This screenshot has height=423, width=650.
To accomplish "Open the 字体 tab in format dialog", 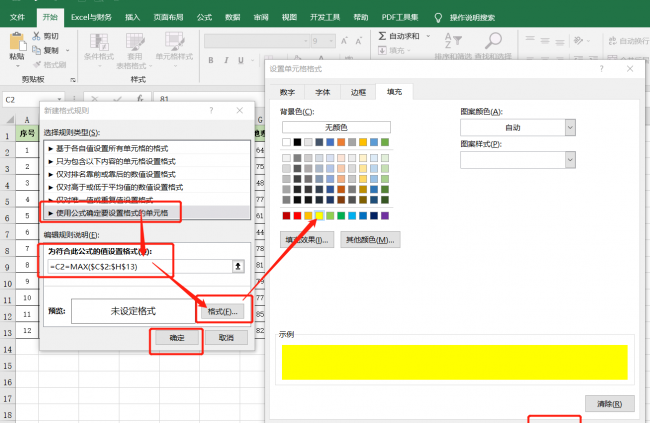I will [x=323, y=92].
